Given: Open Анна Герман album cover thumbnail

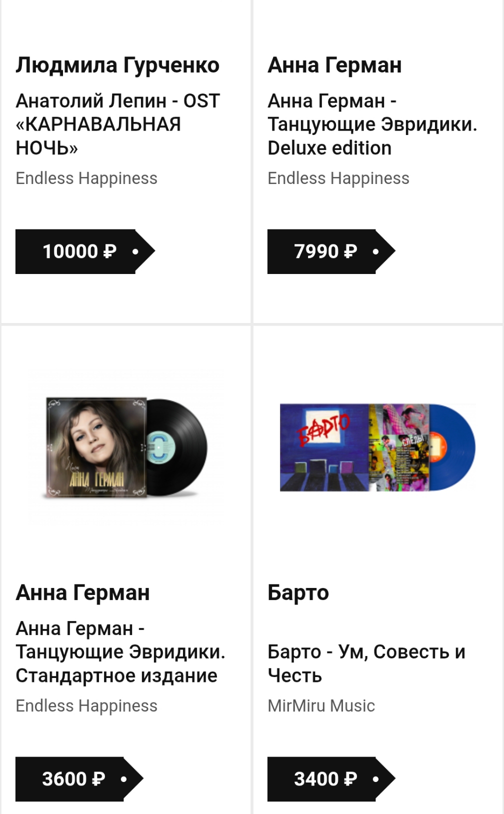Looking at the screenshot, I should pyautogui.click(x=96, y=447).
